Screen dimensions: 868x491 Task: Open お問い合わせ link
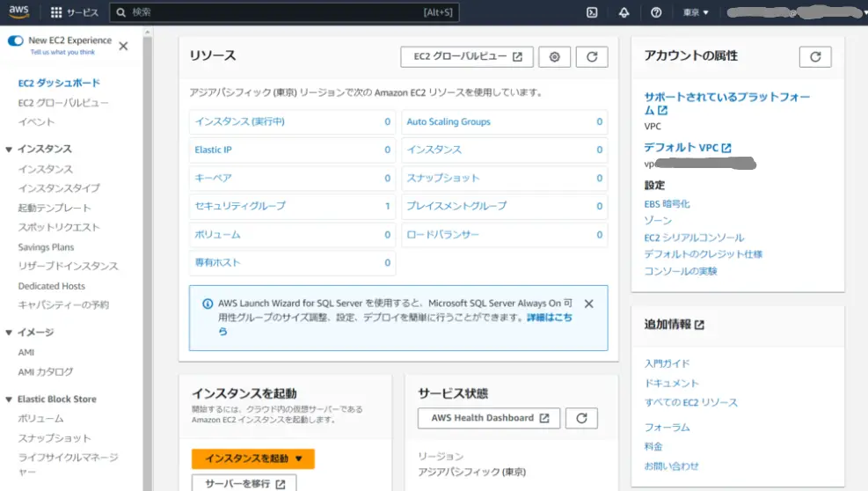click(x=672, y=466)
